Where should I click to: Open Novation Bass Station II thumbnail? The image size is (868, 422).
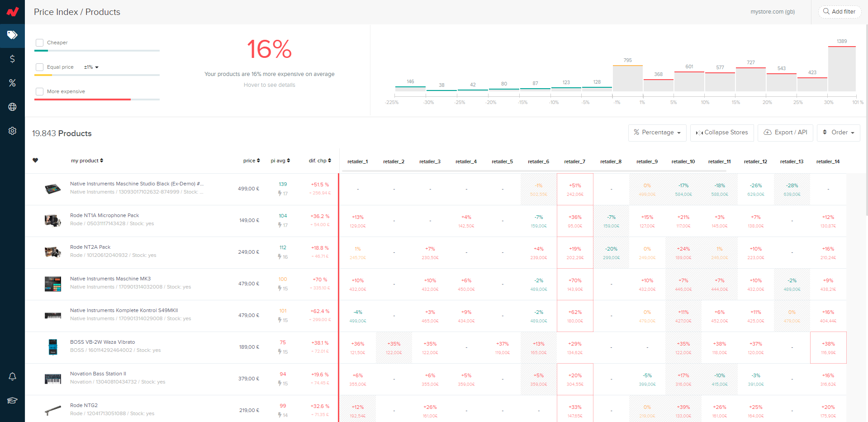(53, 379)
